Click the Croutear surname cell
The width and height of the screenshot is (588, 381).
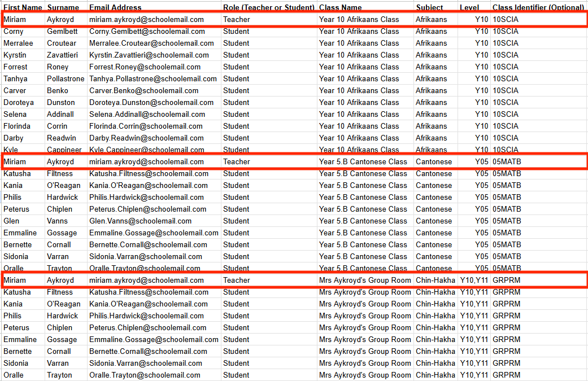(66, 43)
